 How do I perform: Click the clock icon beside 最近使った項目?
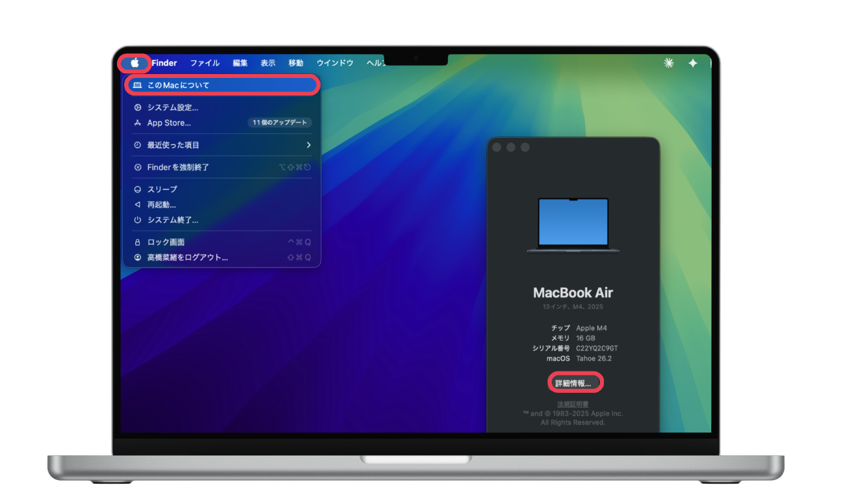click(137, 145)
